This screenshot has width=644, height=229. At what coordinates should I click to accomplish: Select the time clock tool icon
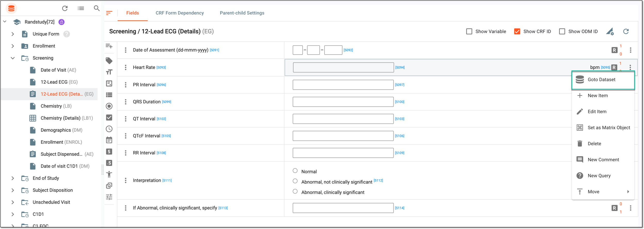pyautogui.click(x=109, y=129)
